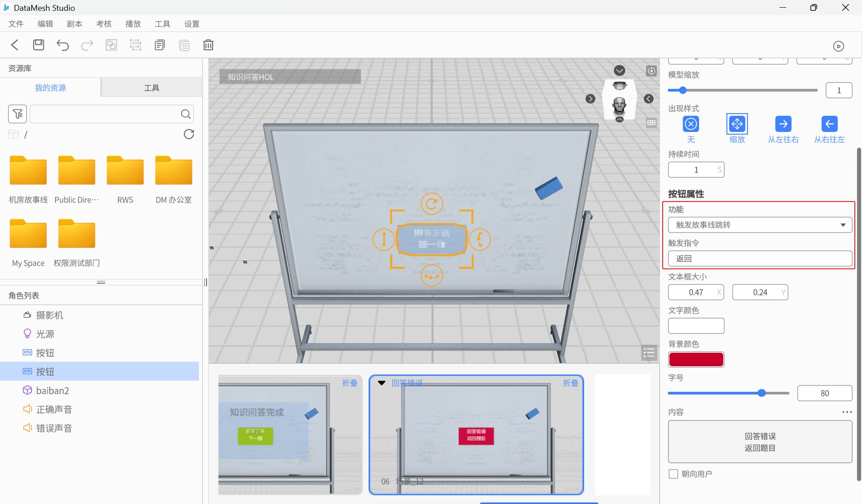Open the 剧本 menu

pos(75,24)
